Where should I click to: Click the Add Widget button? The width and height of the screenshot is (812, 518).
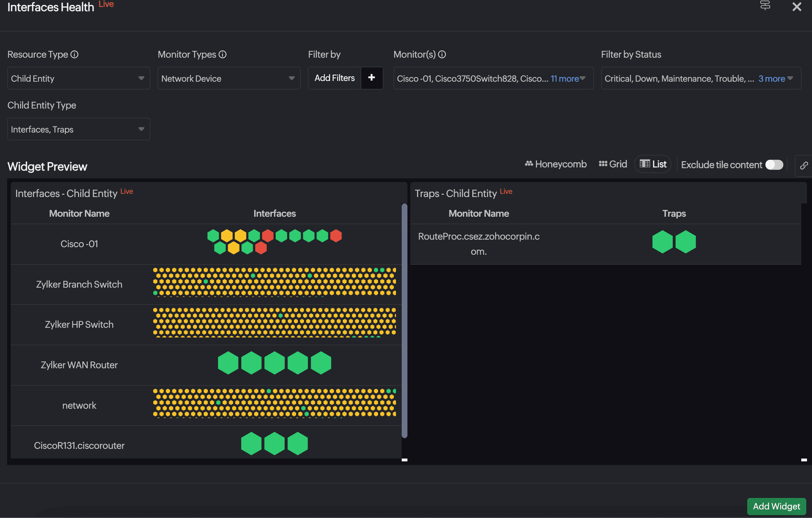[776, 506]
